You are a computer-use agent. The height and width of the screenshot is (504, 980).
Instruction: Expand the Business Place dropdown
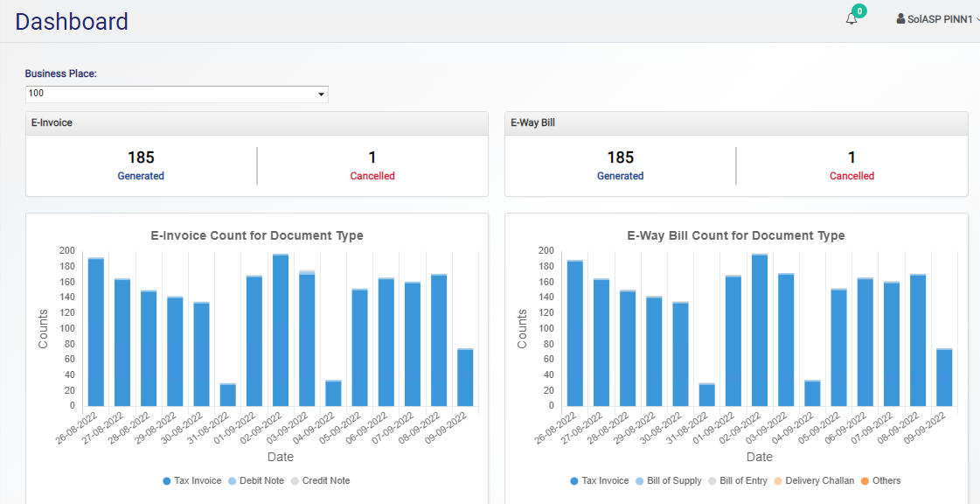(177, 94)
